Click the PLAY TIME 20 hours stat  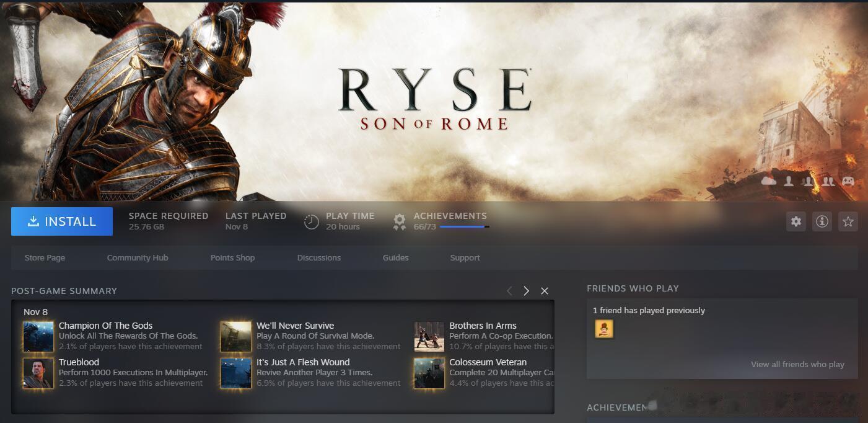pos(350,221)
